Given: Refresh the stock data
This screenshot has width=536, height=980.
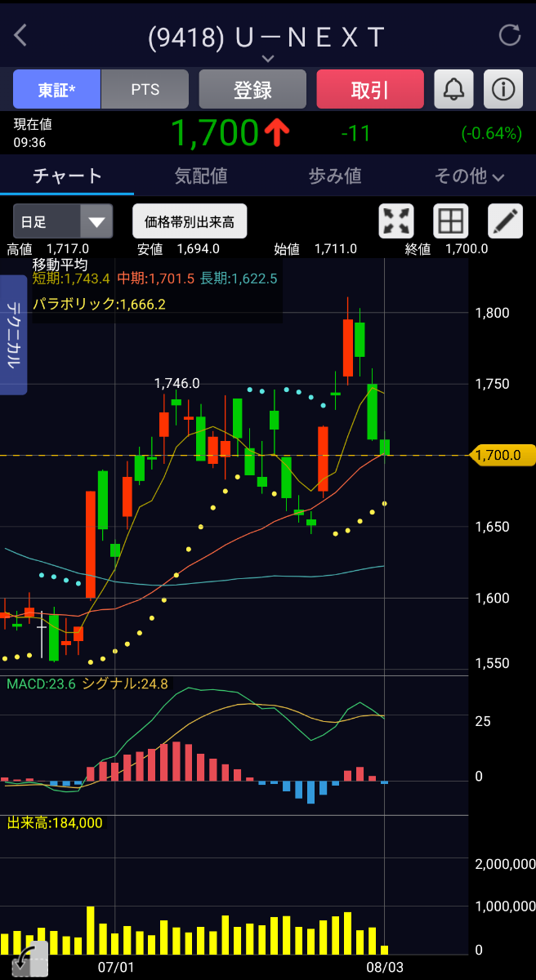Looking at the screenshot, I should [x=509, y=35].
